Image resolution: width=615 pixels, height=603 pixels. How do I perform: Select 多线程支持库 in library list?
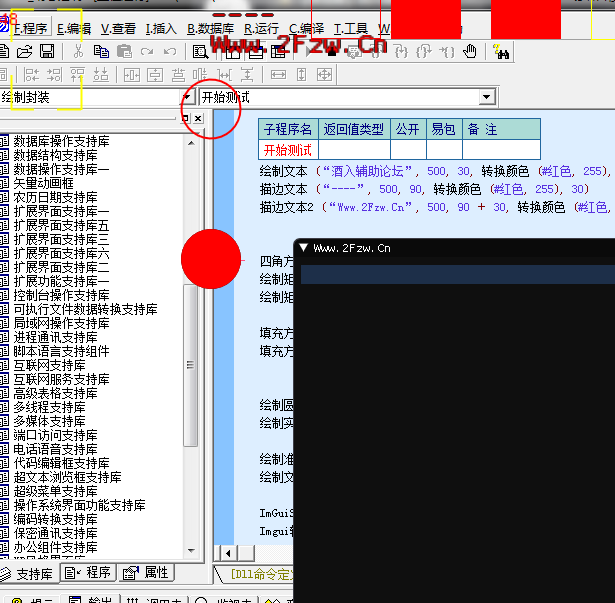point(49,407)
